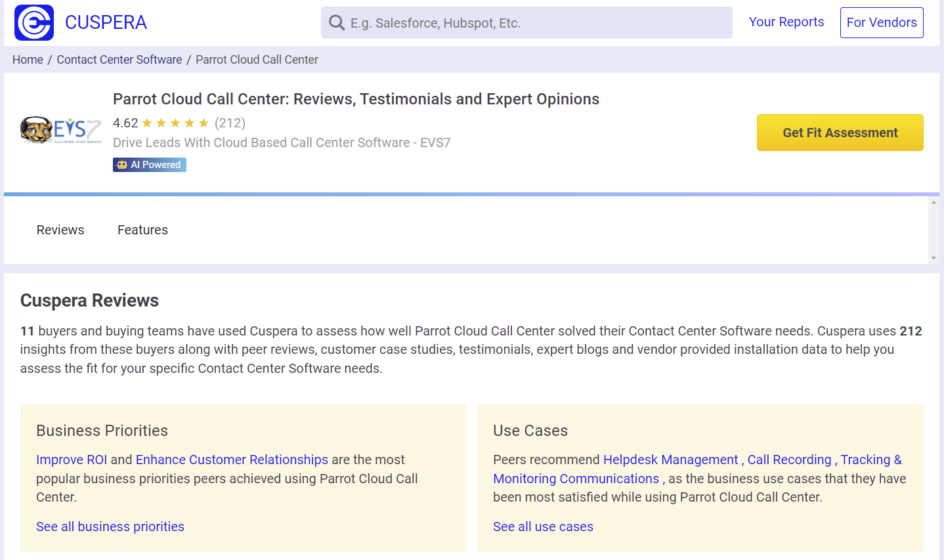This screenshot has height=560, width=944.
Task: Click See all business priorities
Action: [x=110, y=527]
